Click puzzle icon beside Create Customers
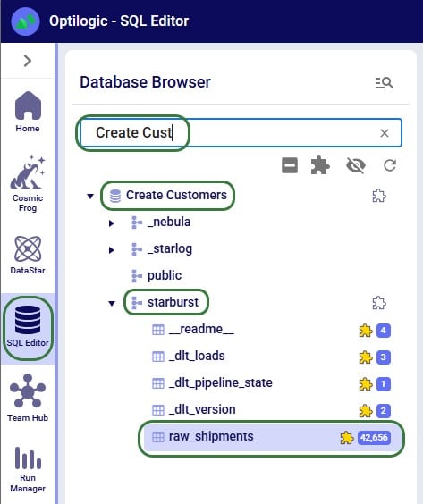 click(379, 196)
